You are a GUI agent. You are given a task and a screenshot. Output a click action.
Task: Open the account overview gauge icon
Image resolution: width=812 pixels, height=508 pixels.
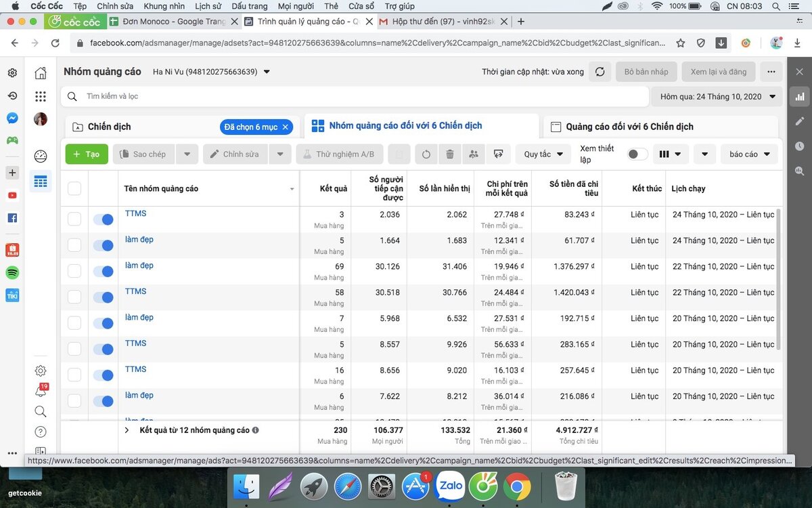click(41, 156)
